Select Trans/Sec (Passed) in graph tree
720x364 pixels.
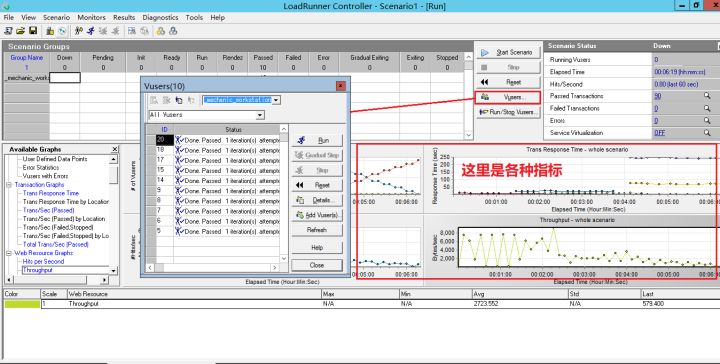point(49,210)
